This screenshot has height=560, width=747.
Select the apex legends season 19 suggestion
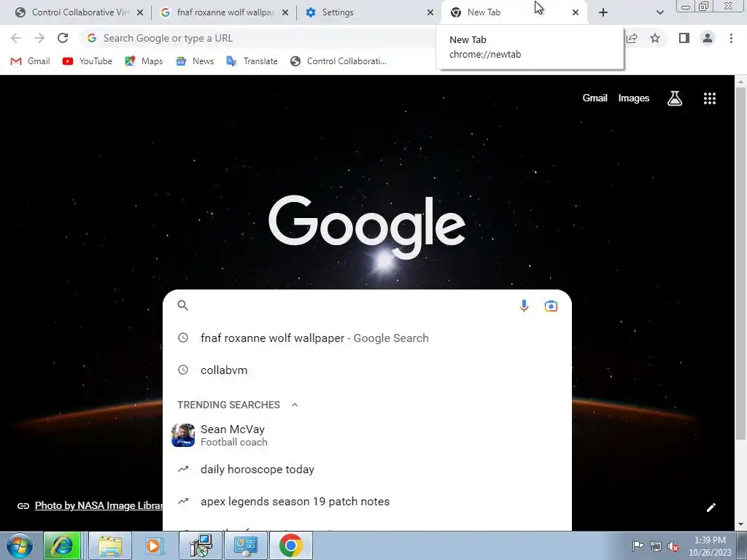pos(367,502)
